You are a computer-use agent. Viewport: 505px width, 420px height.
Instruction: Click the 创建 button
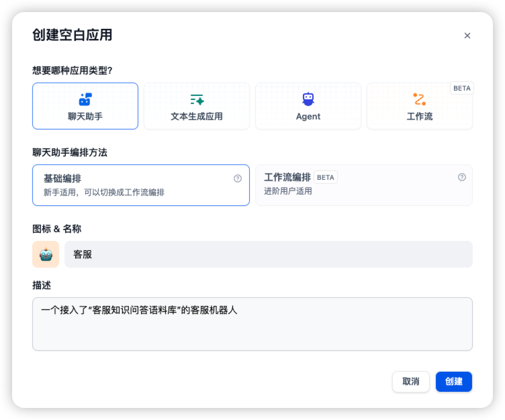[x=454, y=382]
